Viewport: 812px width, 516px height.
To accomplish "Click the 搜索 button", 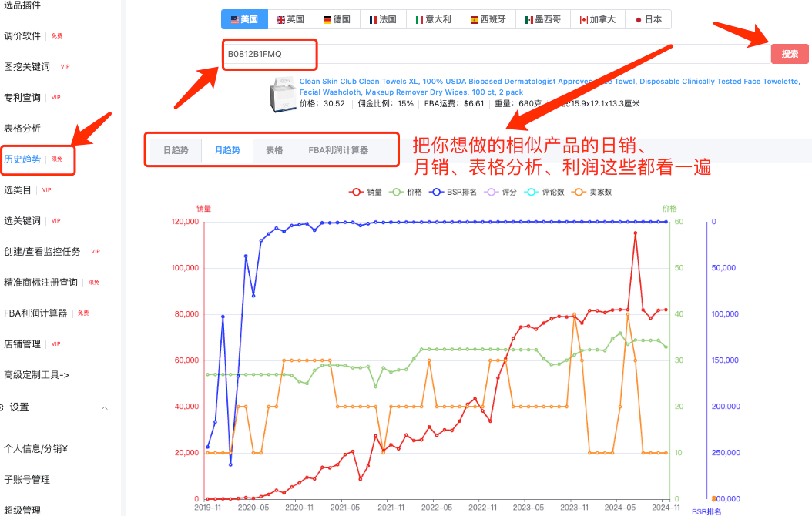I will 790,53.
